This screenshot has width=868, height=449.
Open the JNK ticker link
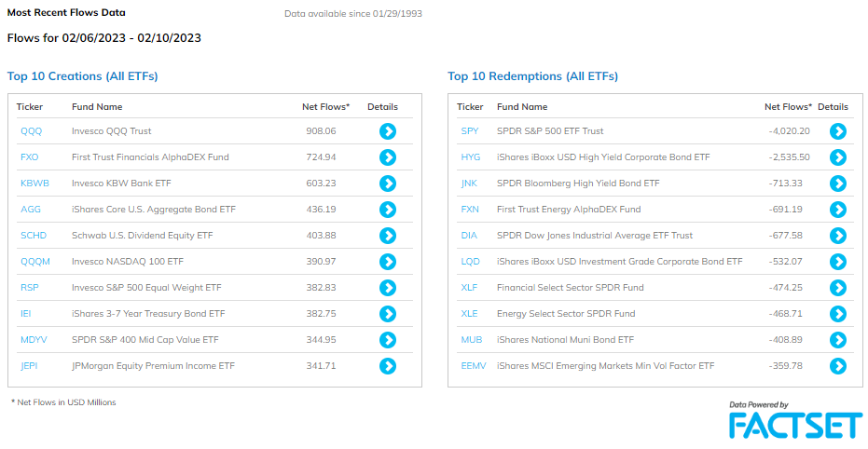click(x=469, y=183)
